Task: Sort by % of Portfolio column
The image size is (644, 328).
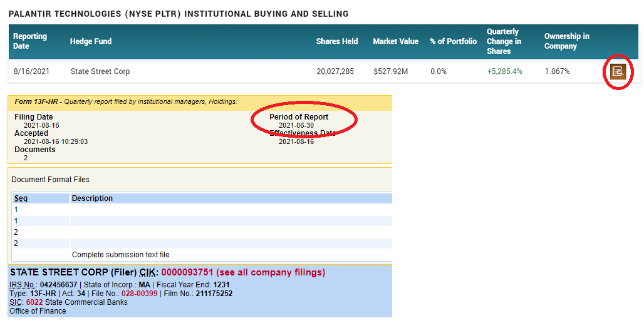Action: pos(453,41)
